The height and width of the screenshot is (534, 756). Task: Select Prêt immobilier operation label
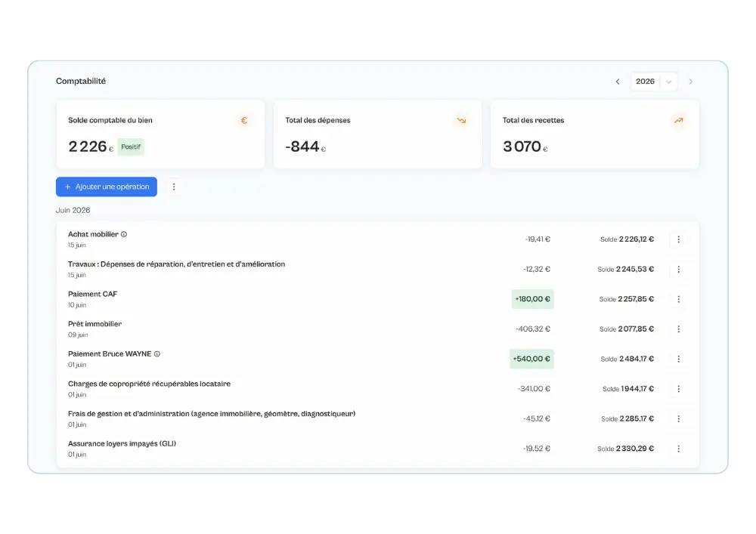click(x=95, y=324)
